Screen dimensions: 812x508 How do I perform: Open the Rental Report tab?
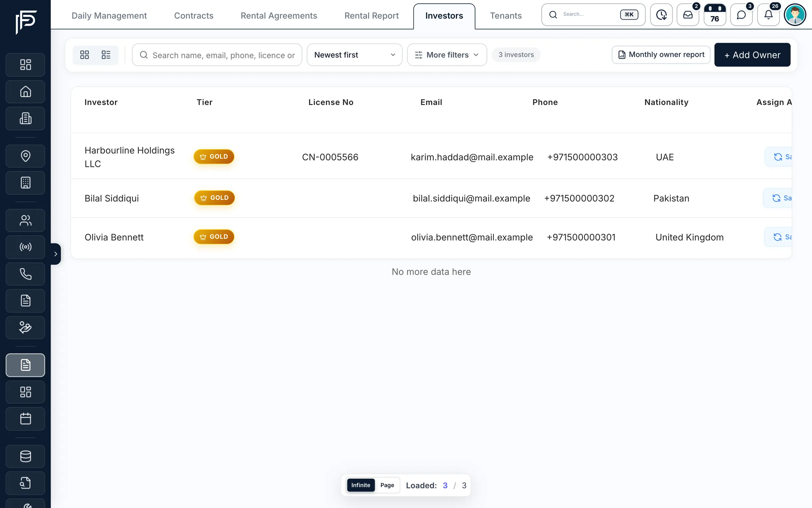point(371,16)
